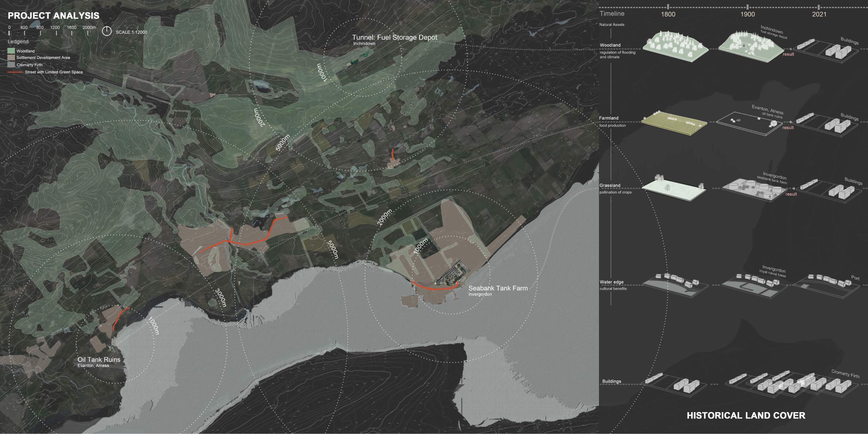Click the Farmland row heading
Screen dimensions: 868x434
point(609,118)
